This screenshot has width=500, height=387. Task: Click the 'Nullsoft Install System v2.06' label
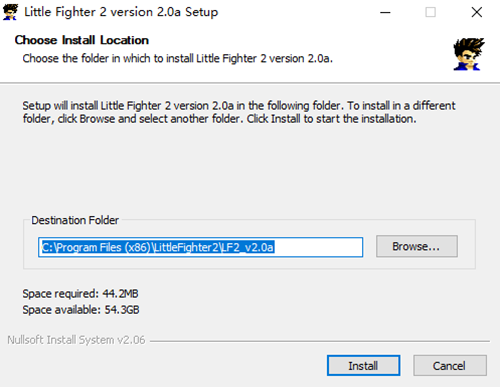pyautogui.click(x=76, y=340)
